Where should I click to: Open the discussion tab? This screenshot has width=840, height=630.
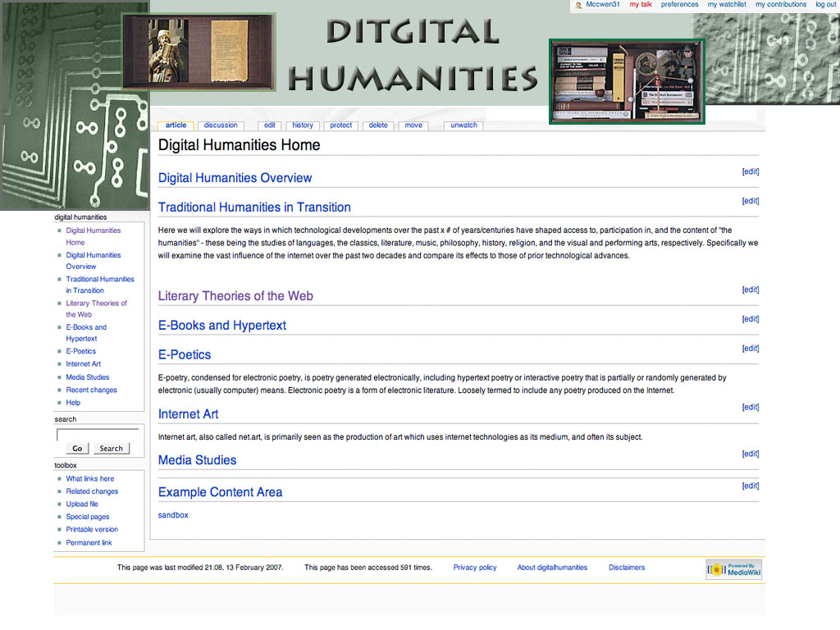221,126
